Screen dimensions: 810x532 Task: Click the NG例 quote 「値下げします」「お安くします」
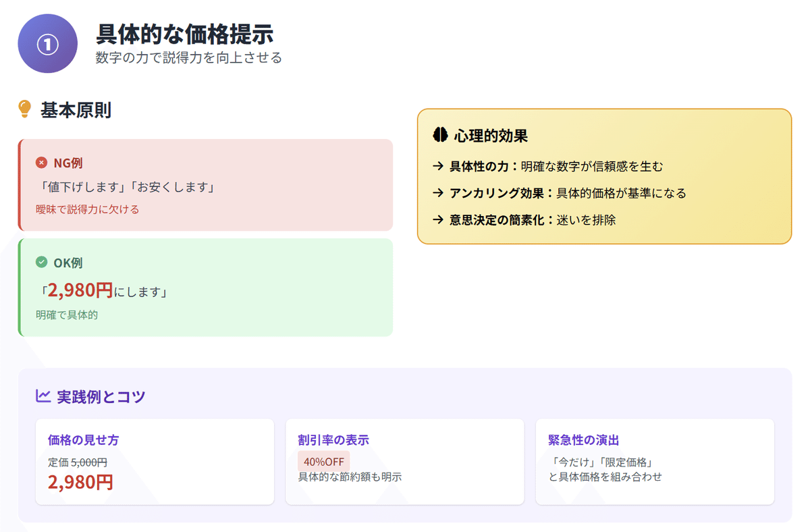[125, 187]
